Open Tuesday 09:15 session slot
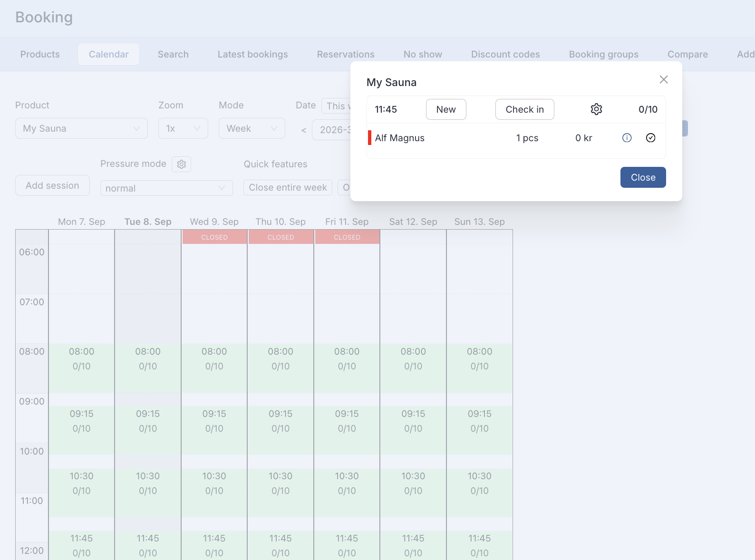Image resolution: width=755 pixels, height=560 pixels. point(148,430)
